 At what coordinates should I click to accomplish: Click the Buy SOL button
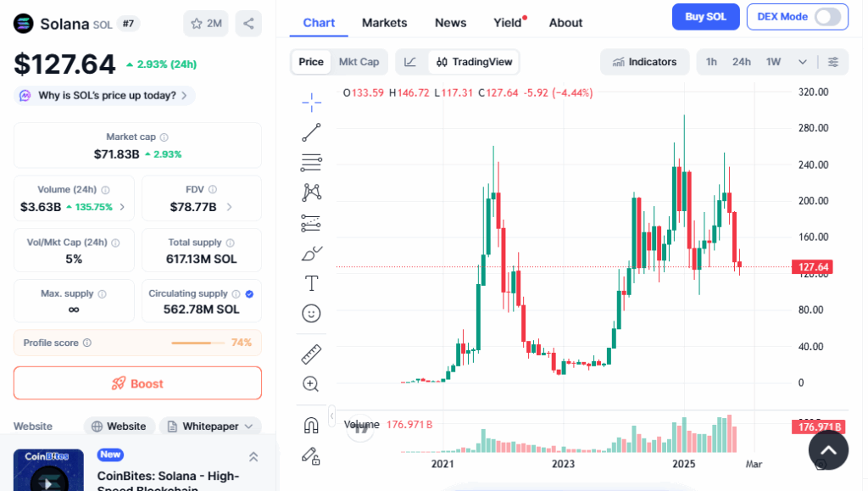tap(705, 17)
